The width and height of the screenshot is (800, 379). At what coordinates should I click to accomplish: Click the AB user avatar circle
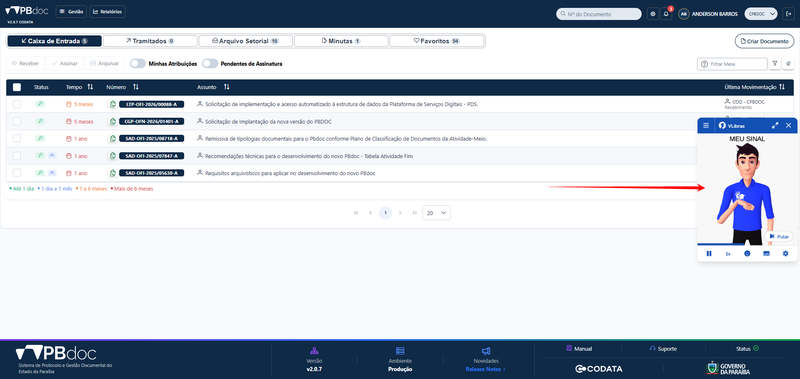pyautogui.click(x=684, y=14)
